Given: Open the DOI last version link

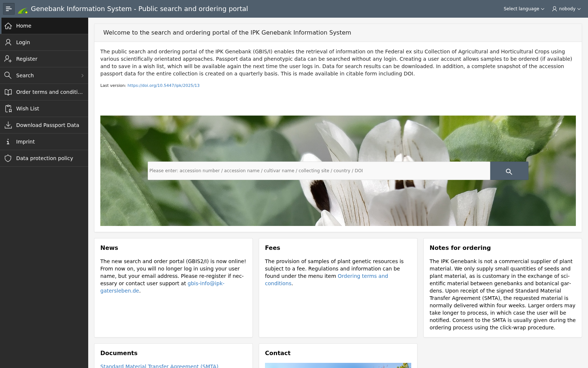Looking at the screenshot, I should [x=164, y=85].
